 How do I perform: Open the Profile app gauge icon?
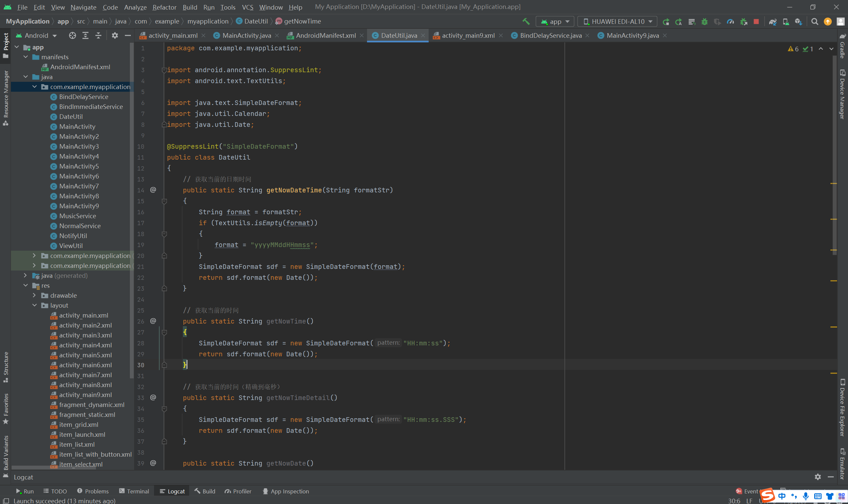point(730,22)
